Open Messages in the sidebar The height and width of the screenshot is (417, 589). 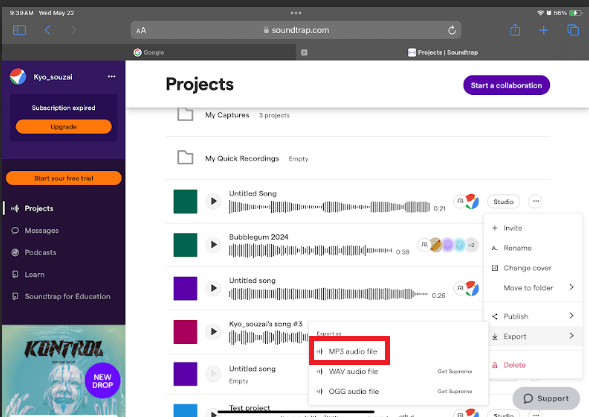35,231
